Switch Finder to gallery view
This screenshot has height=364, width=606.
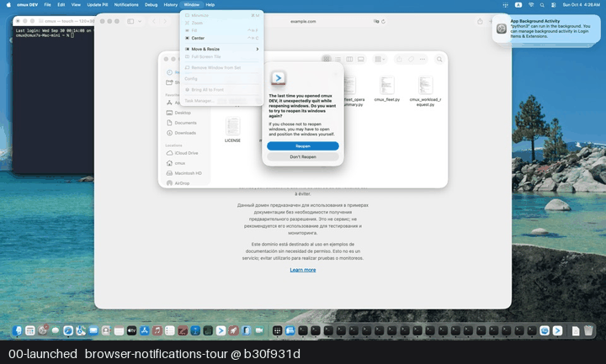point(360,59)
